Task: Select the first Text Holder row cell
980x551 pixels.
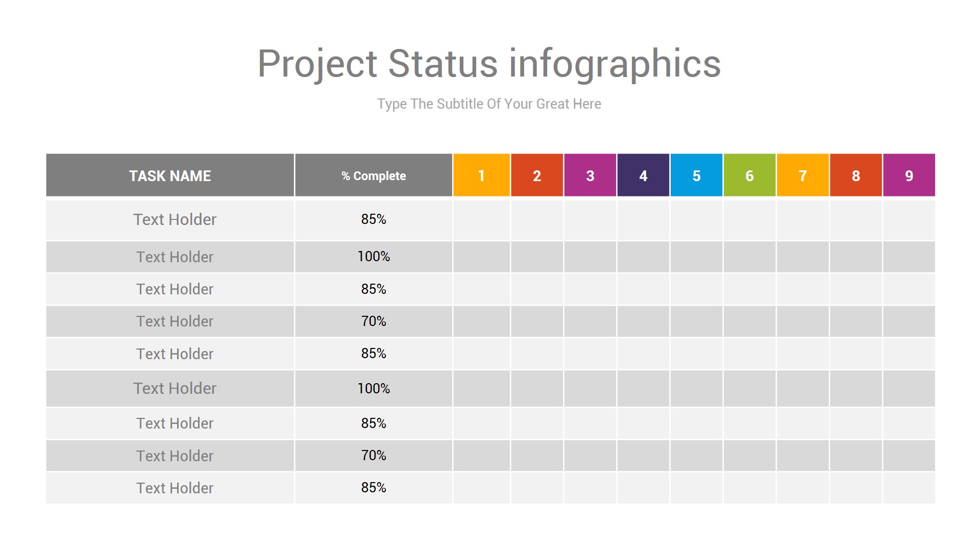Action: (x=170, y=220)
